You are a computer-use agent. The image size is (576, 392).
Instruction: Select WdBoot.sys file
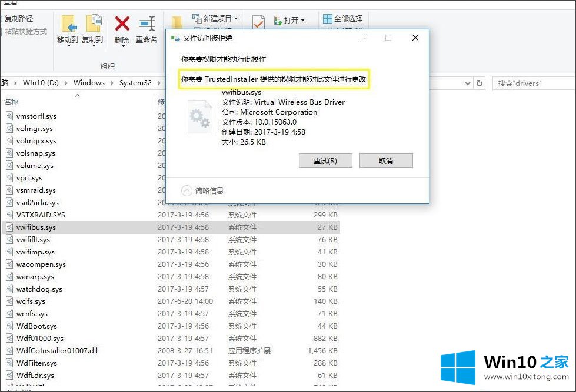coord(36,326)
